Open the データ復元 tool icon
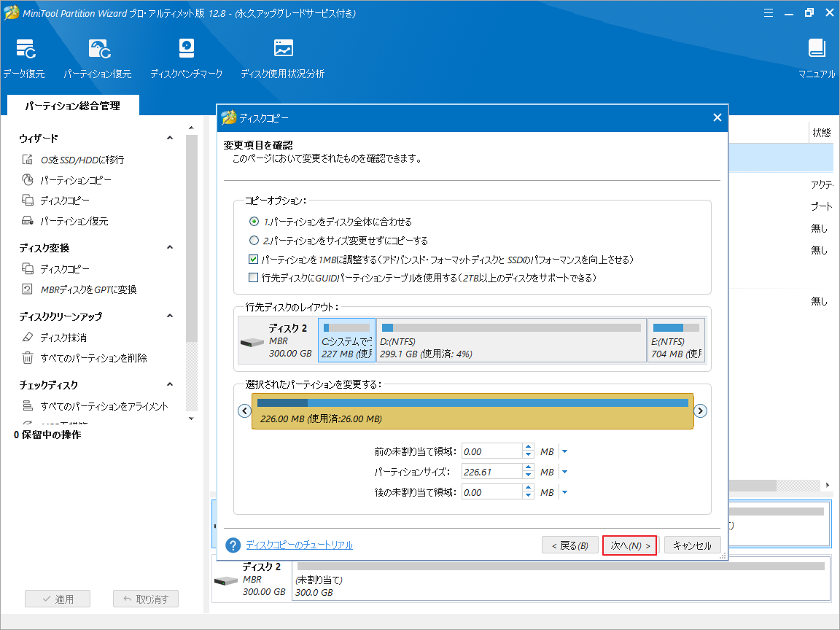 [26, 49]
